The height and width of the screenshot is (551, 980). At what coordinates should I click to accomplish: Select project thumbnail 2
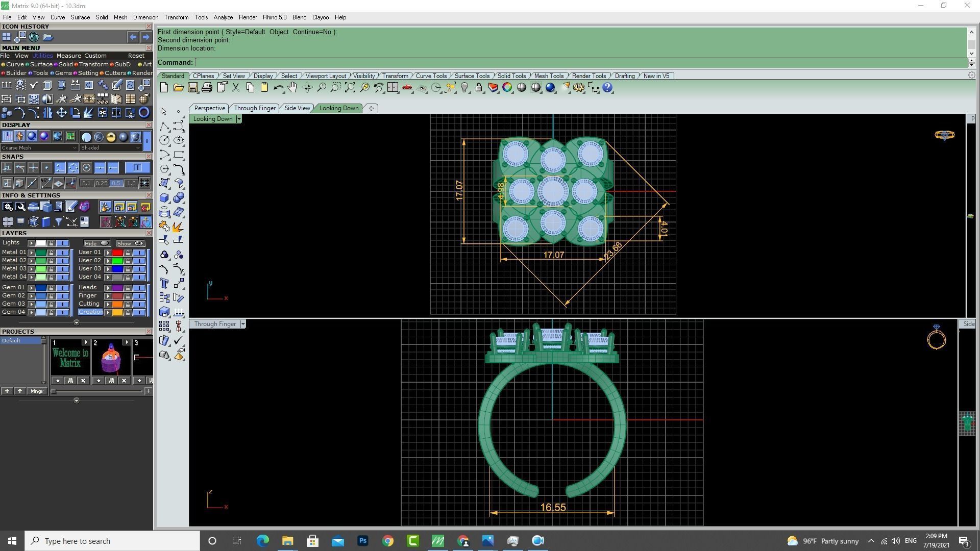tap(111, 358)
